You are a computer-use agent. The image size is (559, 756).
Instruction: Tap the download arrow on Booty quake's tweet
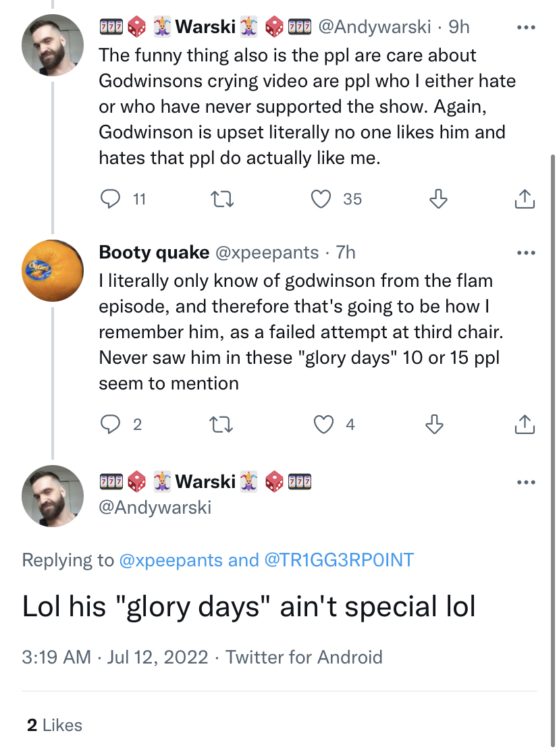[x=434, y=425]
